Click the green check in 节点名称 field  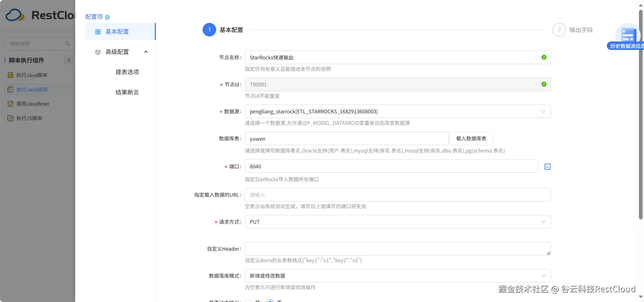(544, 57)
